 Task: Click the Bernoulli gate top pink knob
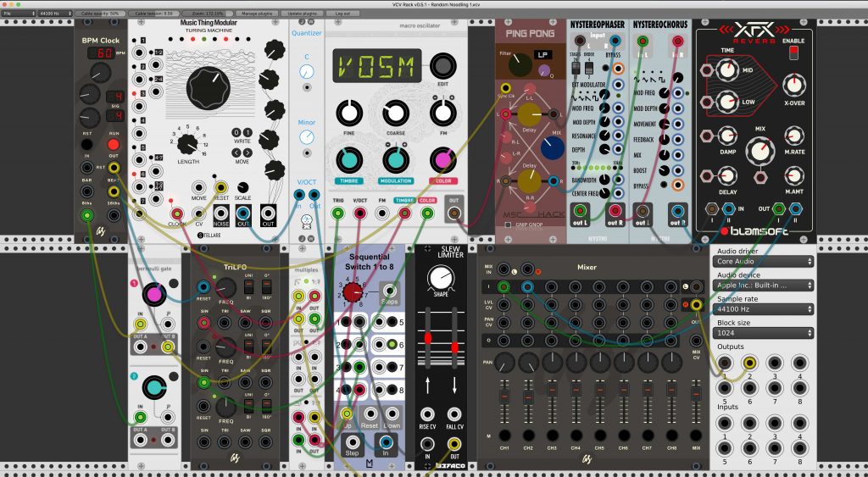[154, 294]
